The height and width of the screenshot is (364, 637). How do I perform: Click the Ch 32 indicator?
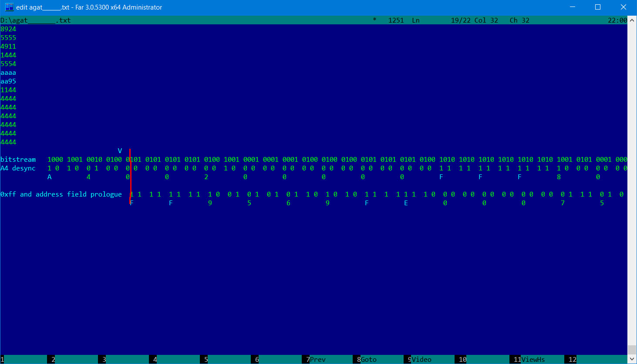click(519, 20)
